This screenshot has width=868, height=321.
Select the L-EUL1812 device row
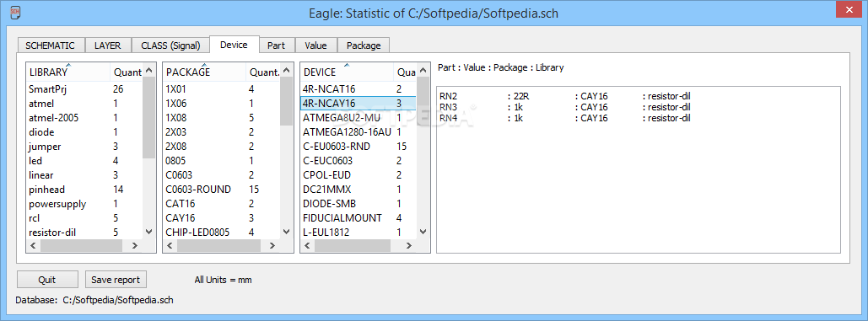tap(359, 232)
